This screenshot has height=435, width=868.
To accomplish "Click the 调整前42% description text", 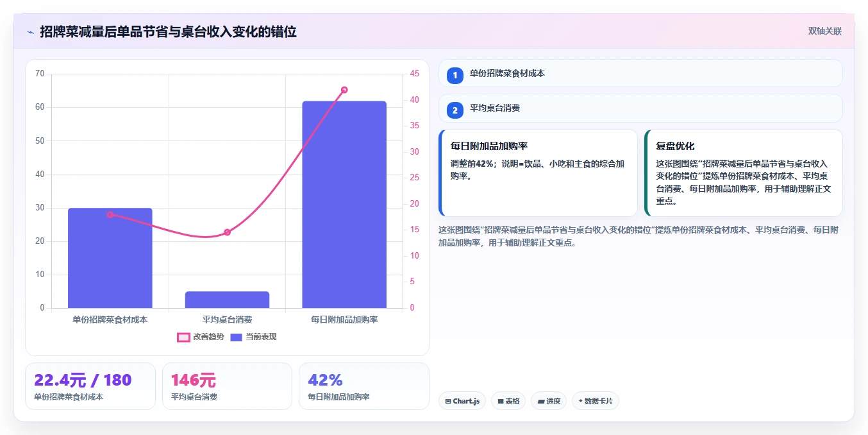I will tap(538, 169).
